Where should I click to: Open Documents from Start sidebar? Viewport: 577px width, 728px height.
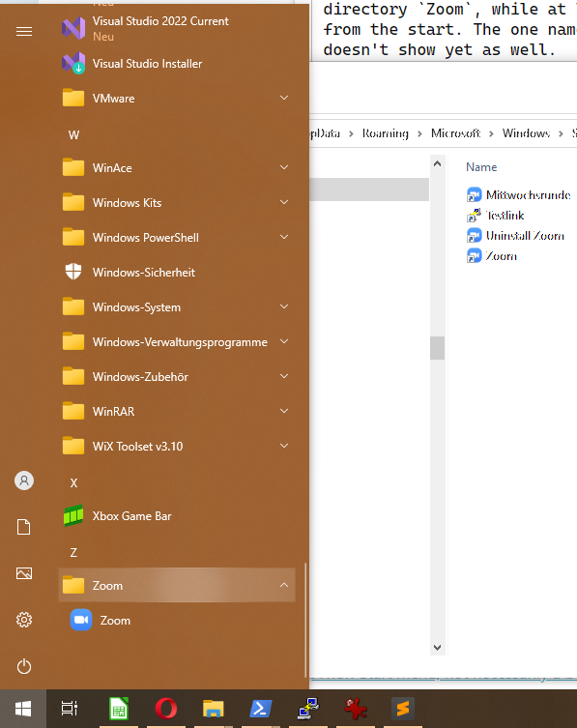[24, 527]
